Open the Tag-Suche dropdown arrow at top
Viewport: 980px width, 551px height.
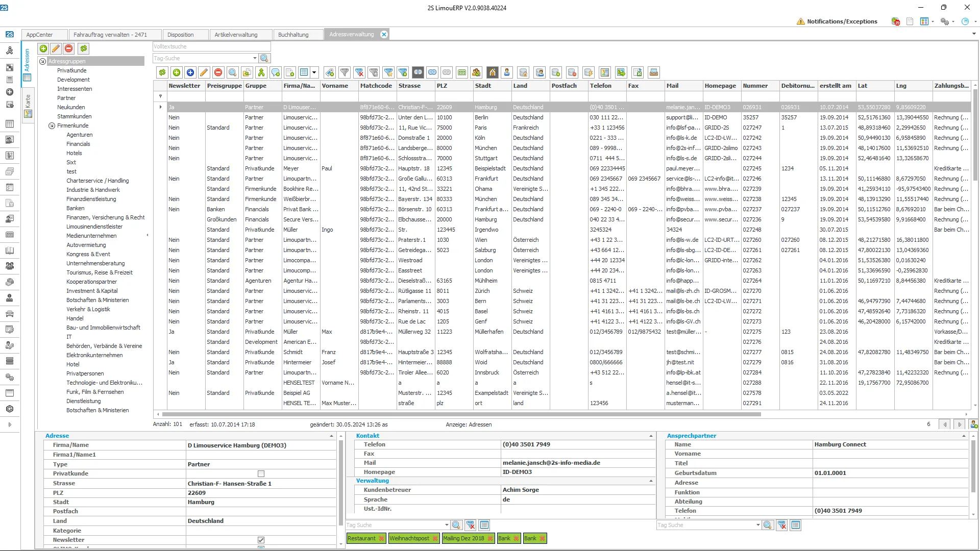(x=255, y=58)
